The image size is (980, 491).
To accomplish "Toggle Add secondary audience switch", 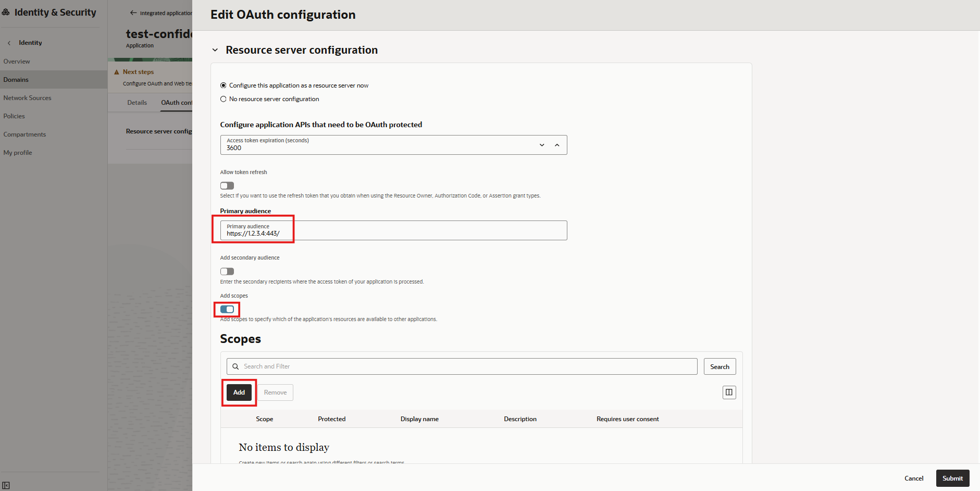I will click(x=227, y=271).
